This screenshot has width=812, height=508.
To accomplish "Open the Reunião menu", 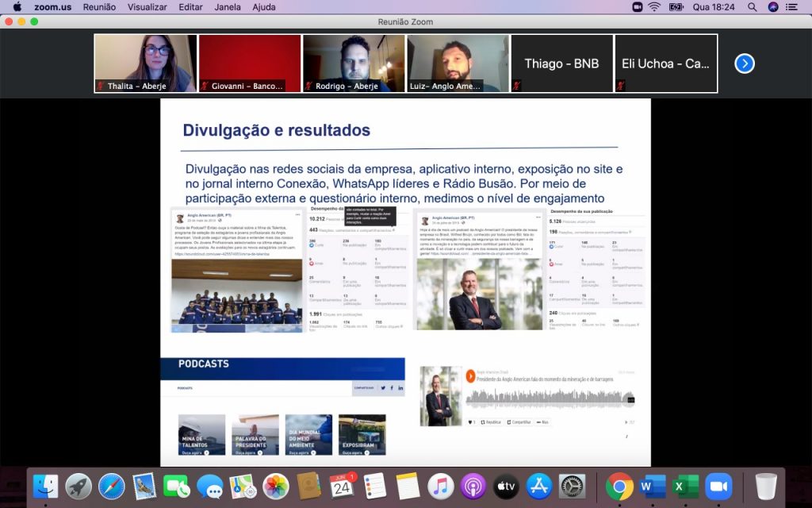I will click(x=98, y=7).
